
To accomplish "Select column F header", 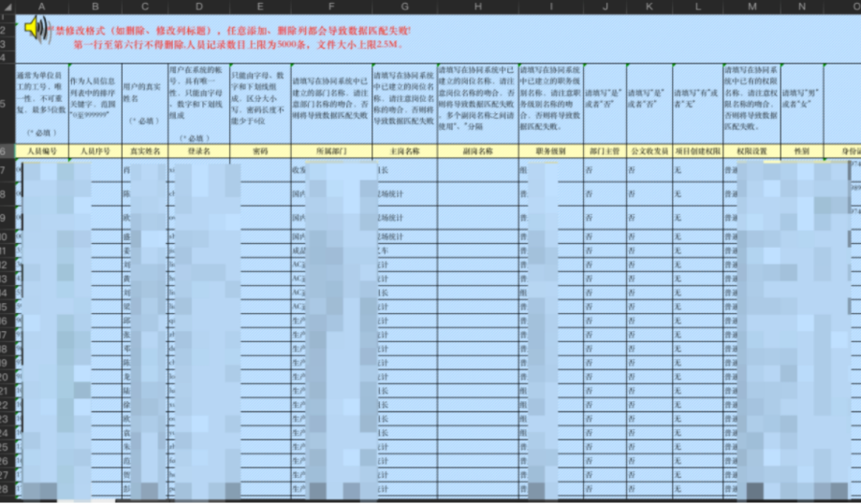I will tap(331, 7).
